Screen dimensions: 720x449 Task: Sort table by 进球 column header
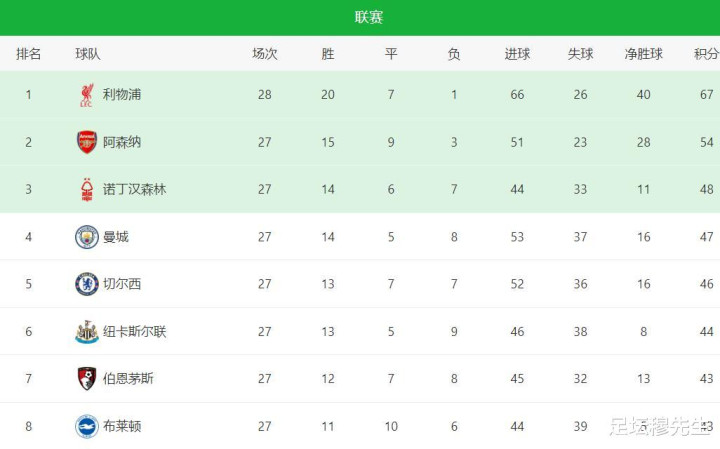click(517, 54)
